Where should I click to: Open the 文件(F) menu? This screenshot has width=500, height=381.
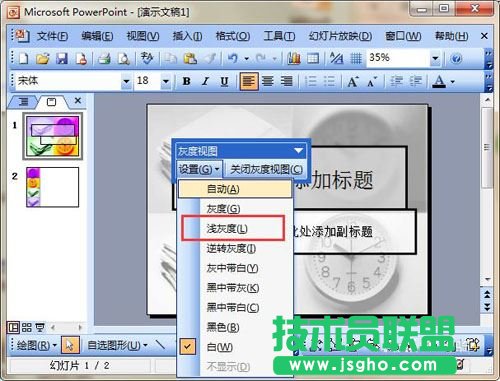coord(52,36)
